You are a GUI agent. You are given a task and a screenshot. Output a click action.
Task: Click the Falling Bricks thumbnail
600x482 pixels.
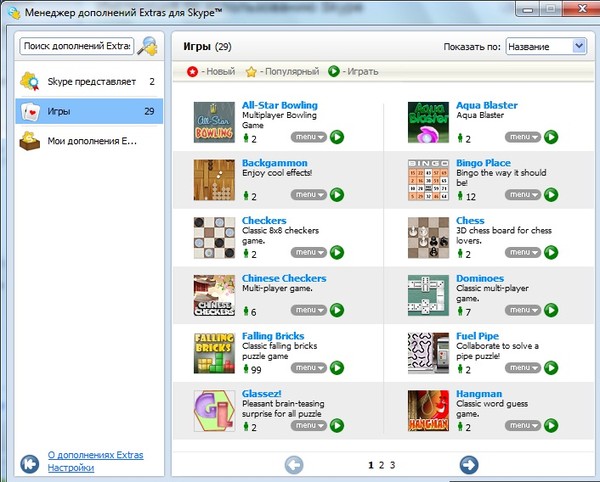[x=214, y=353]
